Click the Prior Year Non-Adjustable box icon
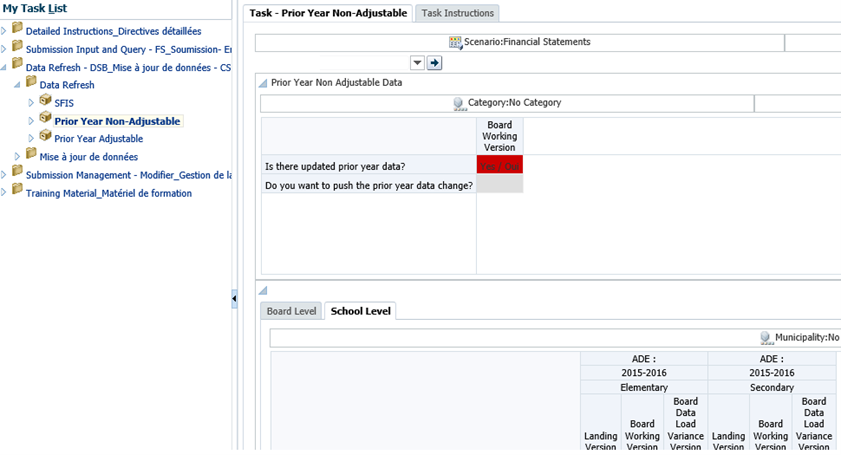 46,117
